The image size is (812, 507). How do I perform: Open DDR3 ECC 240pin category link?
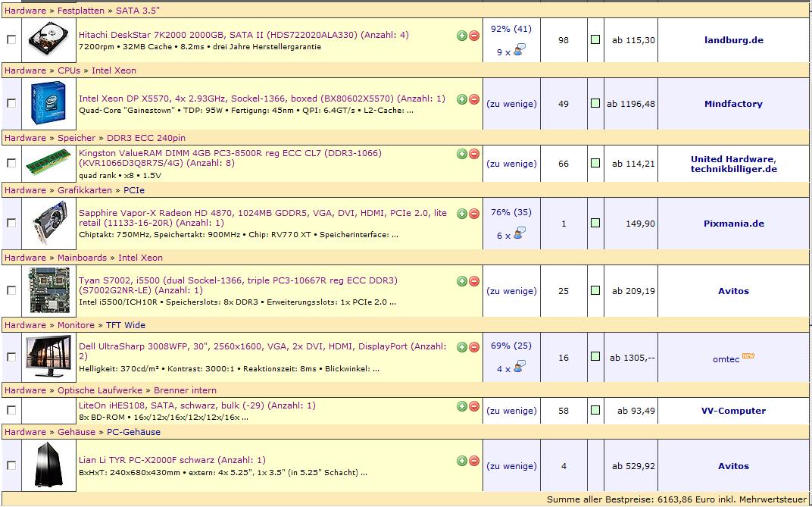pos(146,138)
